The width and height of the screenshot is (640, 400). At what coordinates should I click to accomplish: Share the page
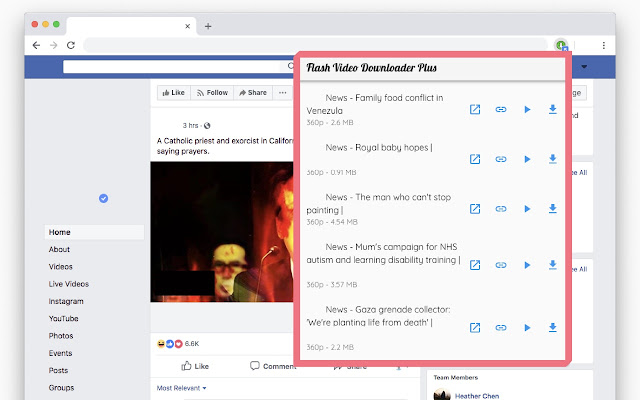(253, 93)
